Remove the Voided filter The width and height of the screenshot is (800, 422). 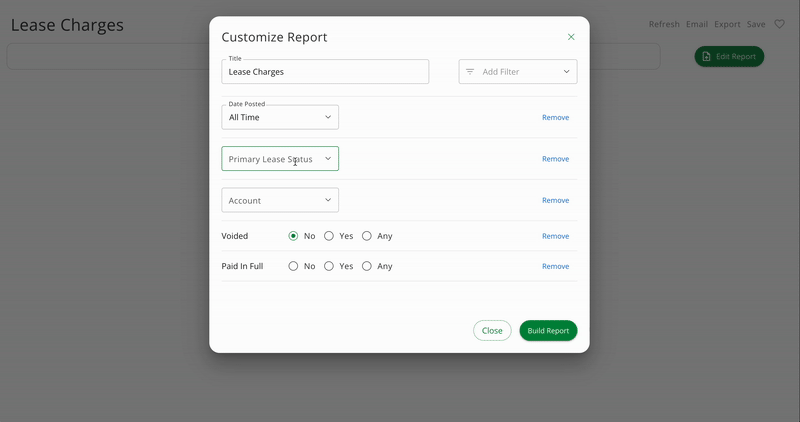555,236
